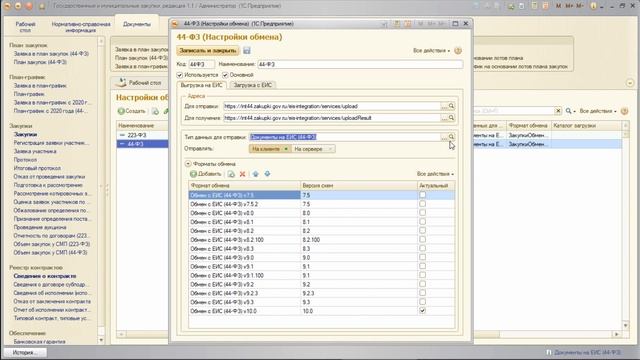Open help icon in exchange settings dialog
The height and width of the screenshot is (360, 640).
[x=458, y=51]
